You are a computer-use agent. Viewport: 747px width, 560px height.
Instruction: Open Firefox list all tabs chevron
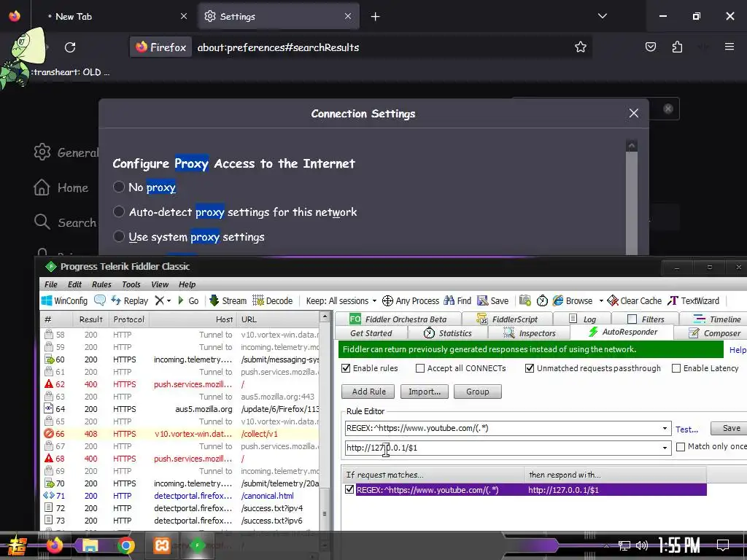point(602,16)
